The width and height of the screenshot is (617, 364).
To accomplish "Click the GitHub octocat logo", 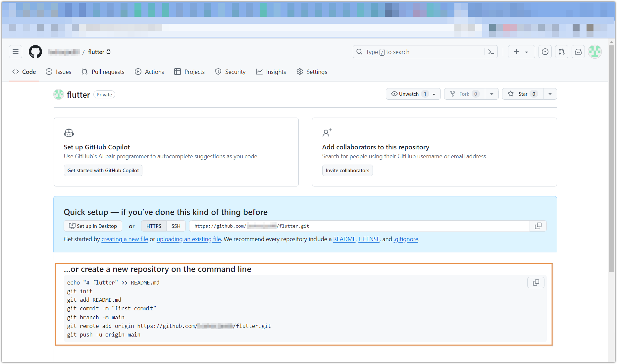I will (35, 52).
